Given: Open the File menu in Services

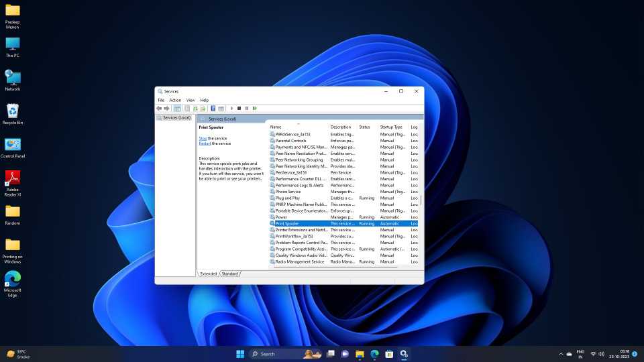Looking at the screenshot, I should pos(161,100).
